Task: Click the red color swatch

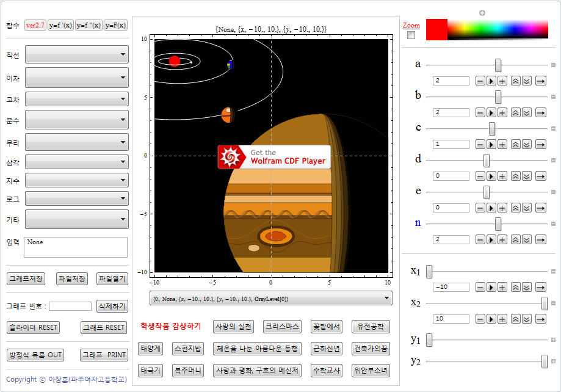Action: coord(436,29)
